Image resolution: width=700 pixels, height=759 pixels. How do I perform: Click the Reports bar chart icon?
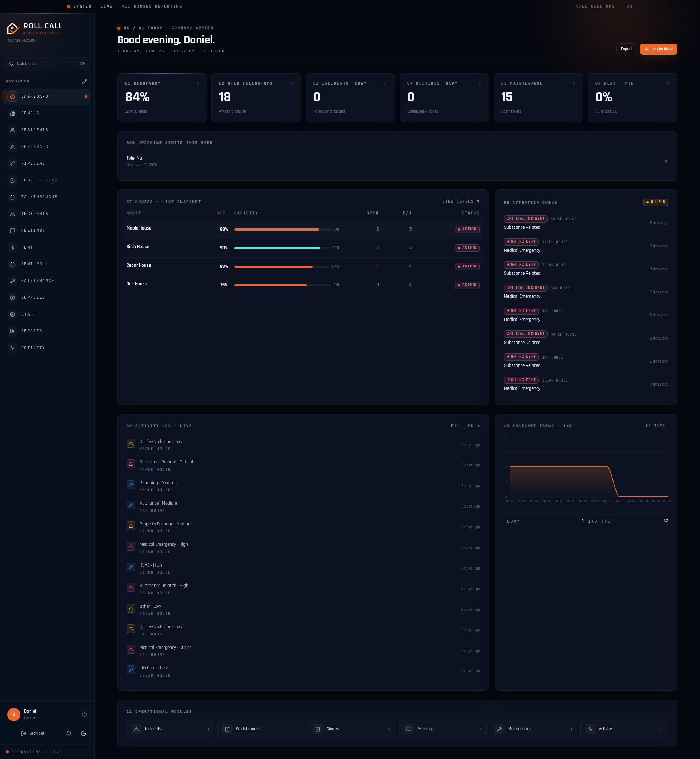pos(12,331)
